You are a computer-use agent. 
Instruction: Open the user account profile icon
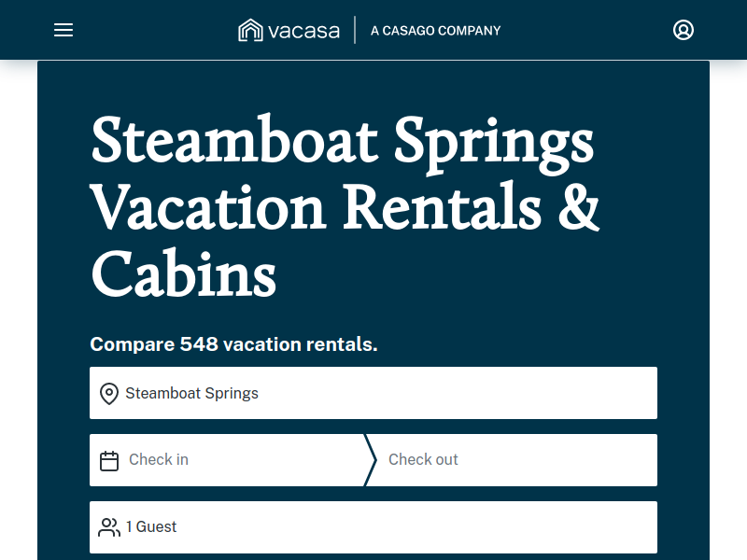click(x=684, y=30)
